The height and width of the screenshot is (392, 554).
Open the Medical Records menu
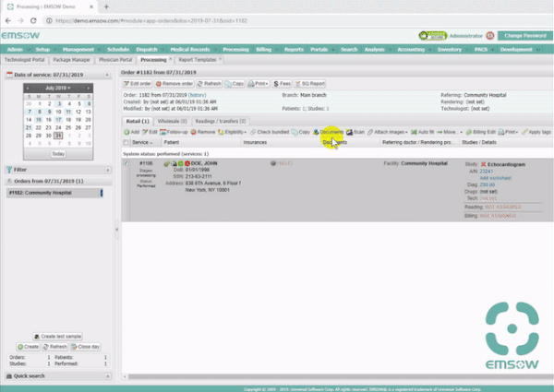(x=190, y=50)
